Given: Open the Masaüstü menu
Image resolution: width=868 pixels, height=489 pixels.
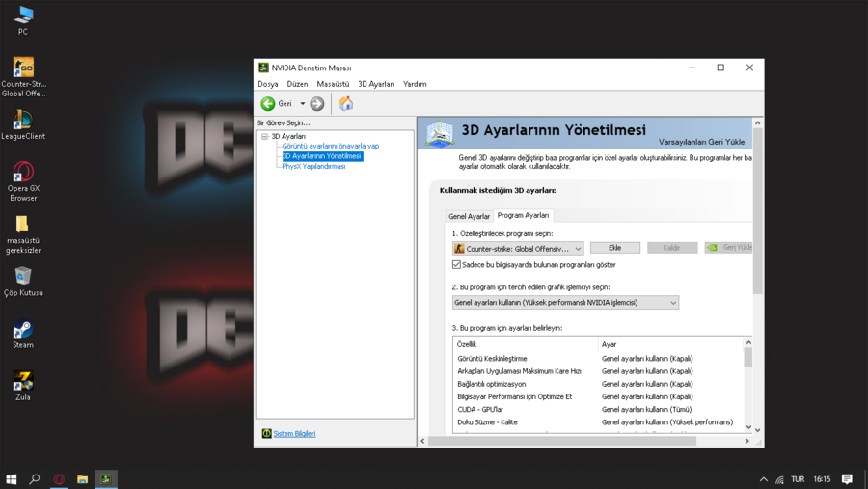Looking at the screenshot, I should coord(333,84).
